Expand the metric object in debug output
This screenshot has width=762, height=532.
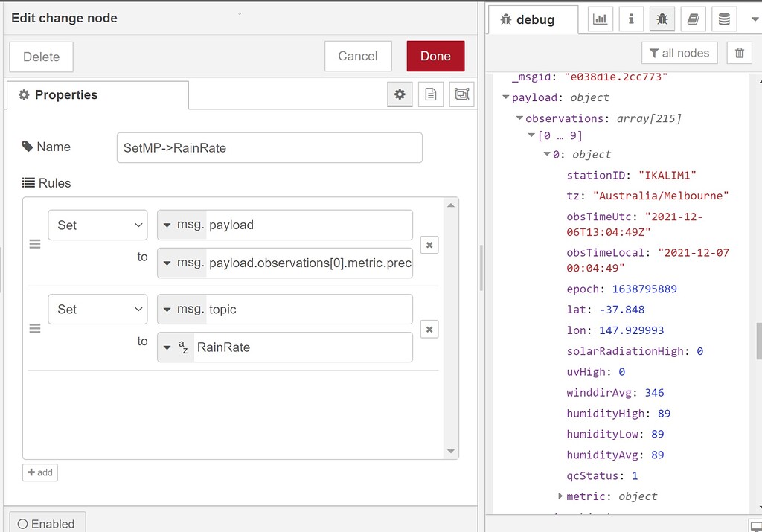560,496
